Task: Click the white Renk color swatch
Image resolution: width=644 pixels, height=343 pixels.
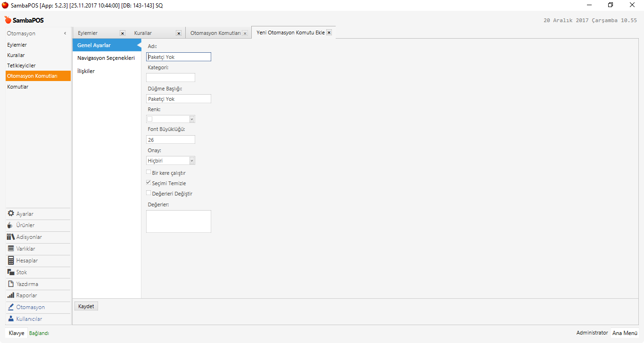Action: click(150, 119)
